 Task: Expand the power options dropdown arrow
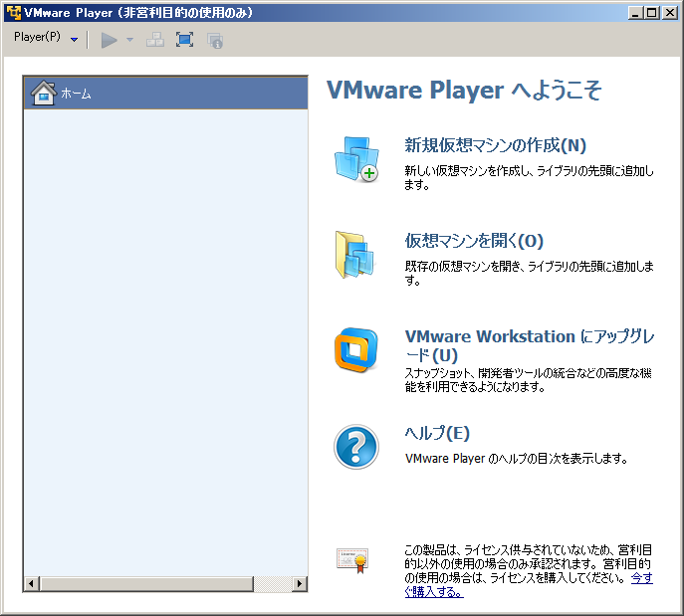tap(129, 40)
